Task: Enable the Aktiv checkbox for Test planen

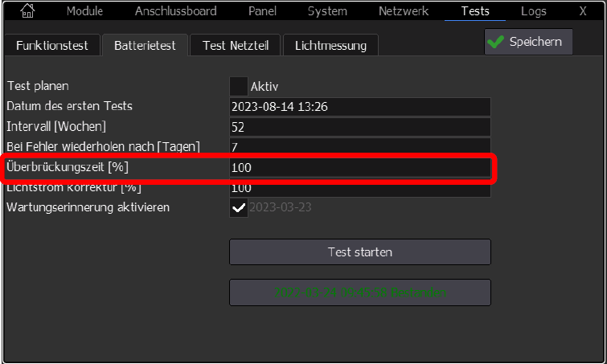Action: (x=239, y=86)
